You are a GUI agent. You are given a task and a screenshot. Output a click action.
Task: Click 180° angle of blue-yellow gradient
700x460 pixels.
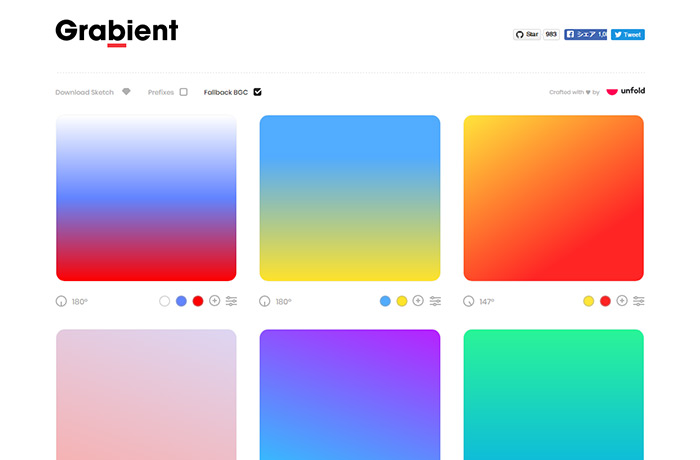coord(283,301)
